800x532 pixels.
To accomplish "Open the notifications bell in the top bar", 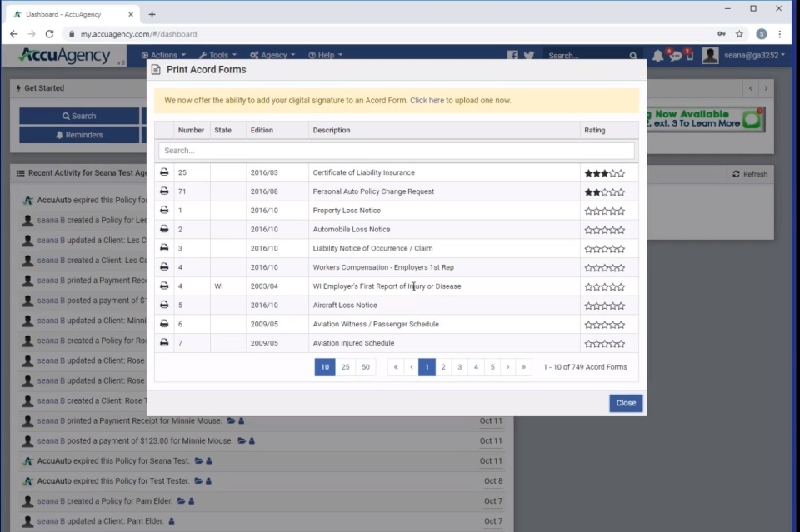I will tap(657, 55).
